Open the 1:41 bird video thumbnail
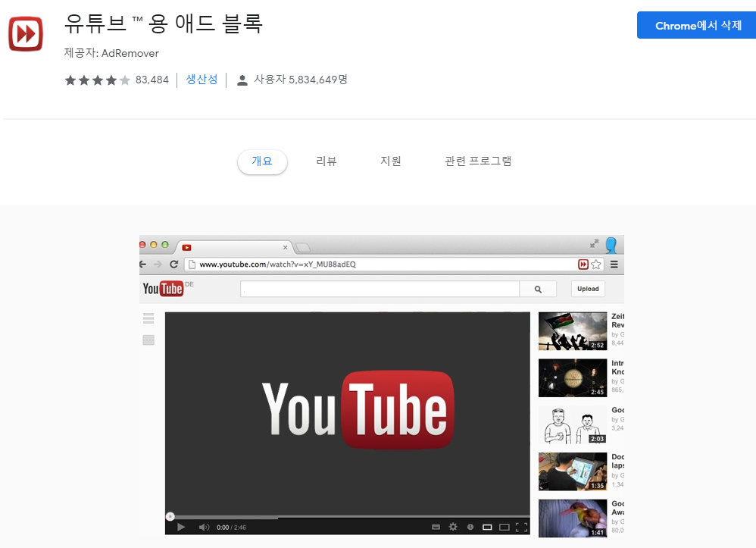756x548 pixels. coord(573,518)
